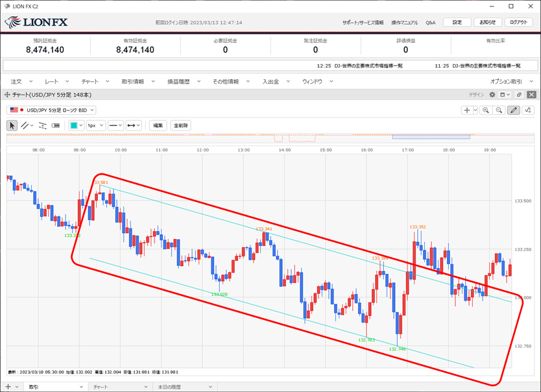The width and height of the screenshot is (541, 392).
Task: Click the 預託証拠金 value 8,474,140
Action: pos(45,50)
